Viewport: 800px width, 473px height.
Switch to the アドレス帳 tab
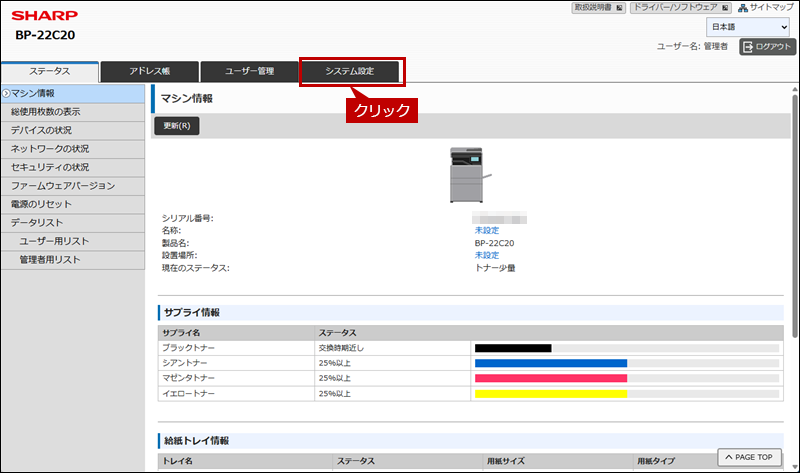click(149, 71)
